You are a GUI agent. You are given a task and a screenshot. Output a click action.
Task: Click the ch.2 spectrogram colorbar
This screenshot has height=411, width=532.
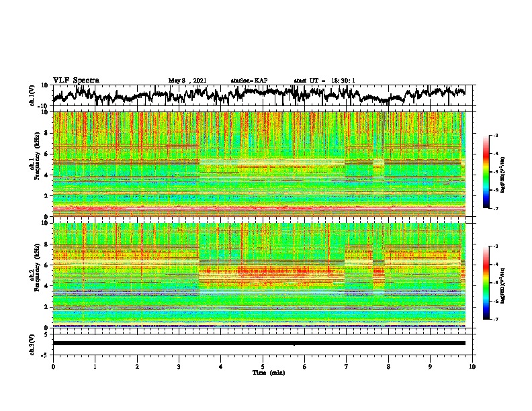486,283
